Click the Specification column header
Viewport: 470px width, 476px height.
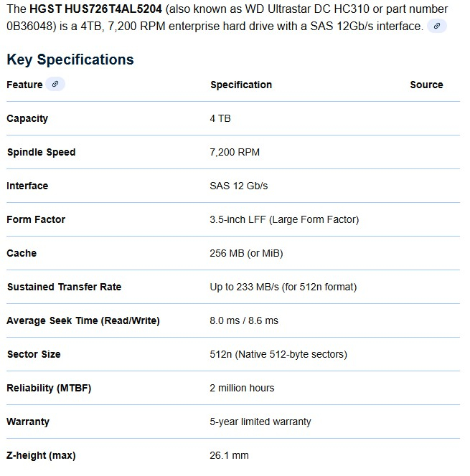(241, 85)
